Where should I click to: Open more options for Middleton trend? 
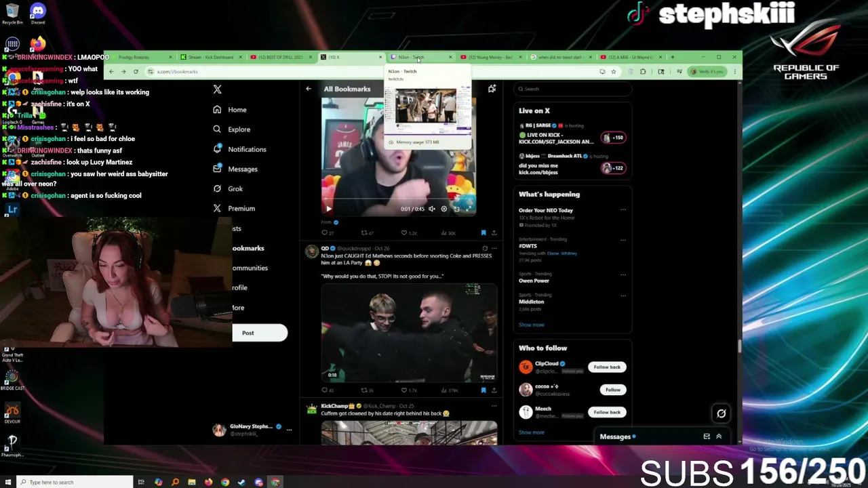623,295
